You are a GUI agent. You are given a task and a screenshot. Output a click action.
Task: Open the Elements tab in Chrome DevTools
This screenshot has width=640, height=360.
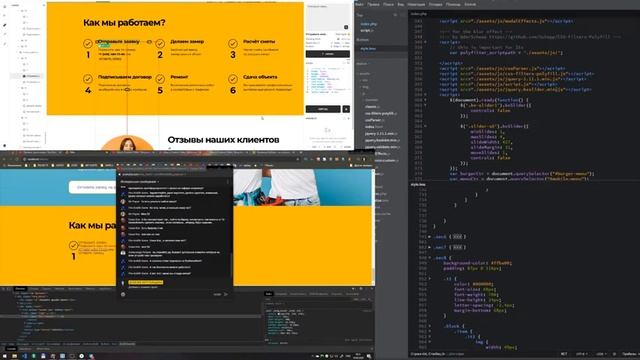(20, 289)
